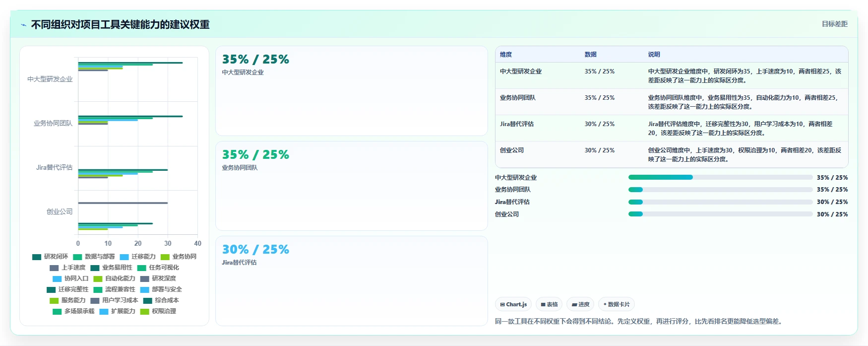Click the 40 tick on chart x-axis
868x346 pixels.
198,243
